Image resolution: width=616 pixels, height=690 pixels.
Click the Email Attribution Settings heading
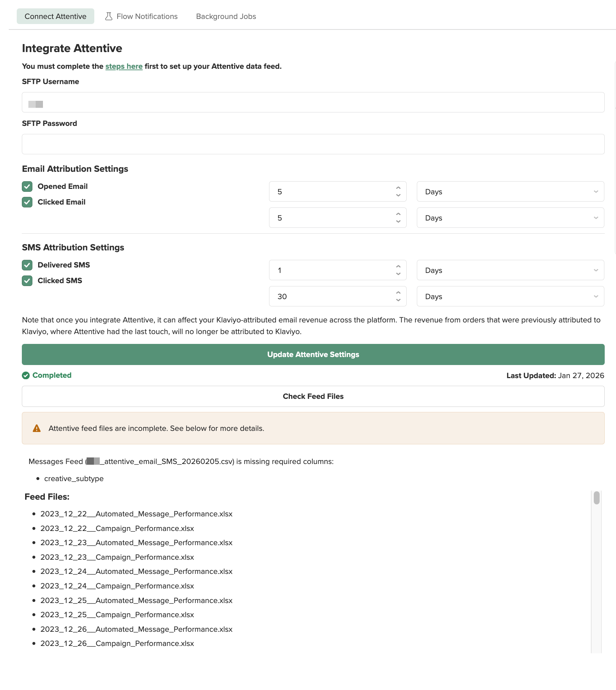click(x=75, y=169)
